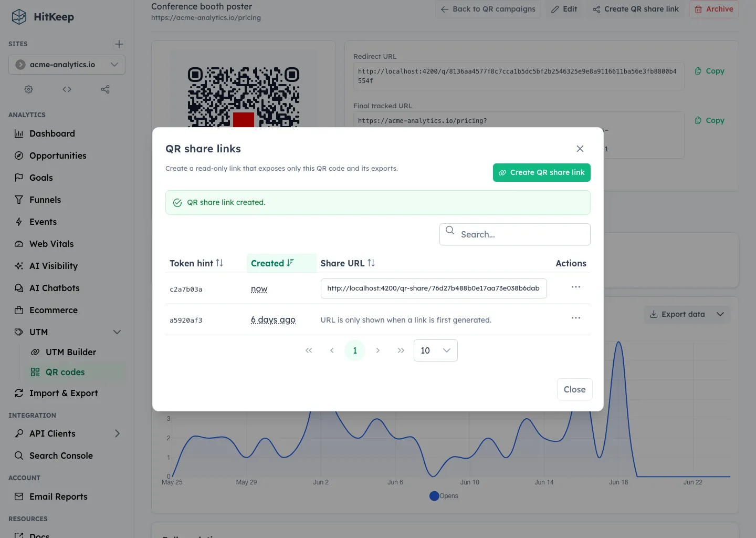The image size is (756, 538).
Task: Click the search magnifier icon
Action: coord(450,230)
